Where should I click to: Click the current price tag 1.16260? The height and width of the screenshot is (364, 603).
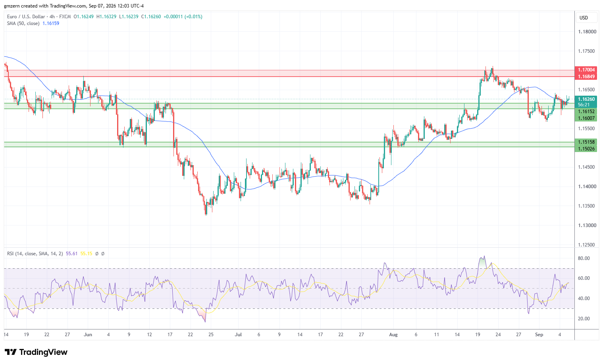[586, 99]
